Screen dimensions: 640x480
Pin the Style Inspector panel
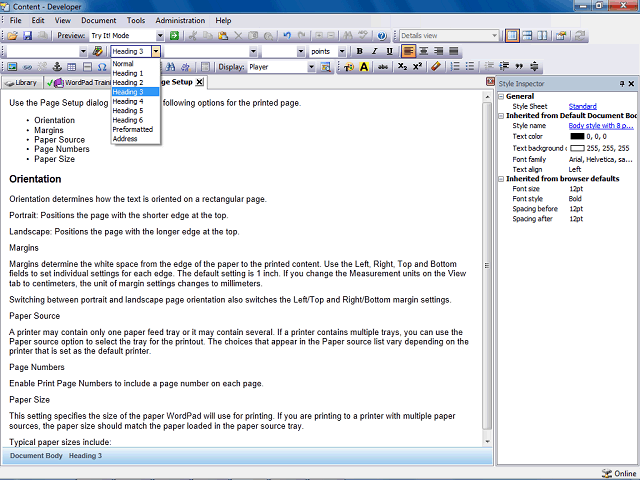point(622,84)
